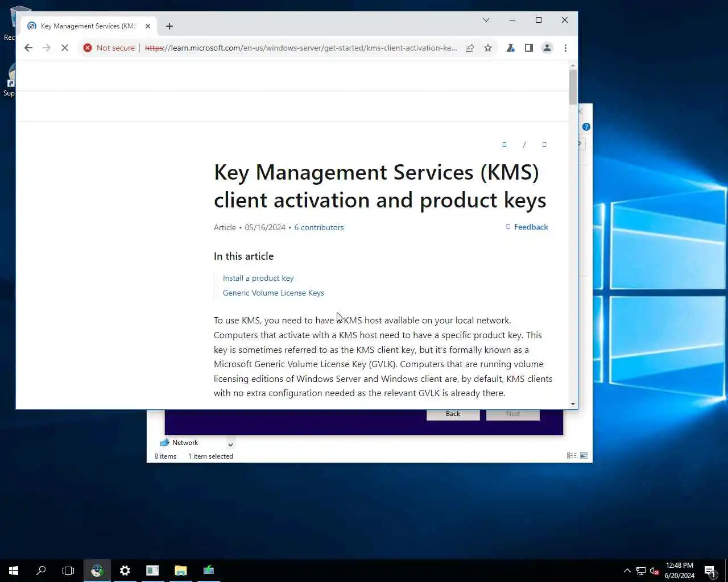Click the navigation pane down arrow in Explorer
The image size is (728, 582).
click(x=230, y=444)
